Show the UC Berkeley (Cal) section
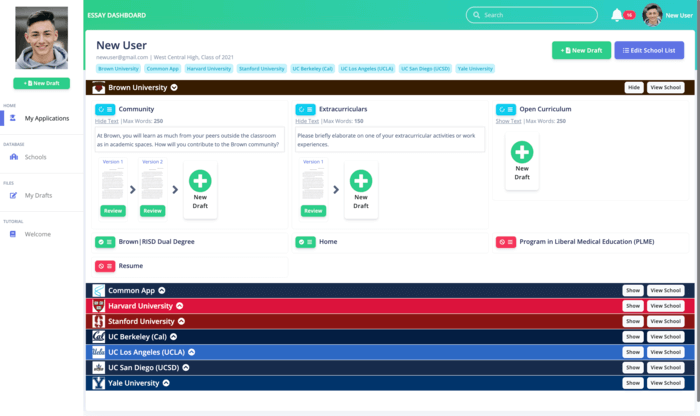700x416 pixels. pyautogui.click(x=633, y=337)
